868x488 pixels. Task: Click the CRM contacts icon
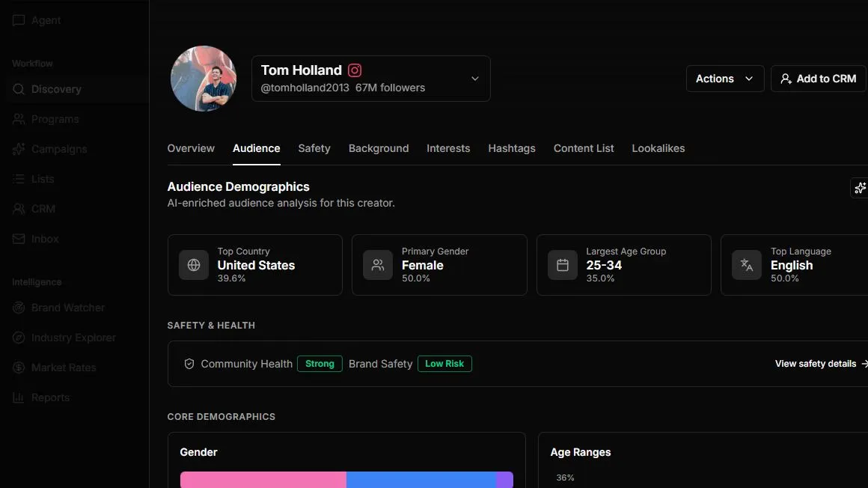(x=18, y=209)
